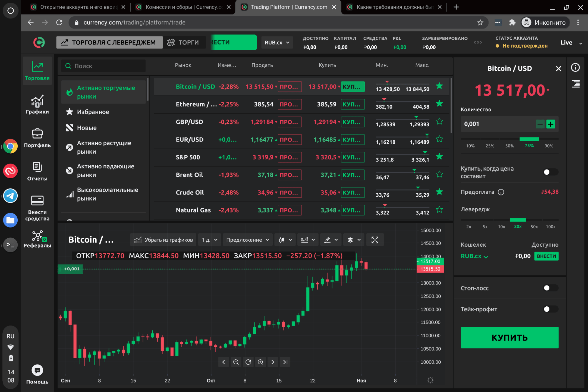Reset the chart view
The height and width of the screenshot is (392, 588).
(248, 362)
